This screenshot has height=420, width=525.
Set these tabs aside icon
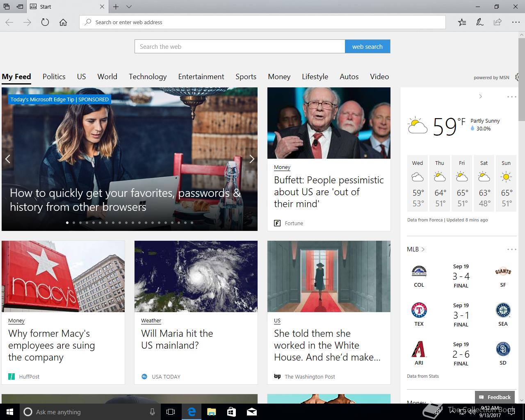coord(19,7)
